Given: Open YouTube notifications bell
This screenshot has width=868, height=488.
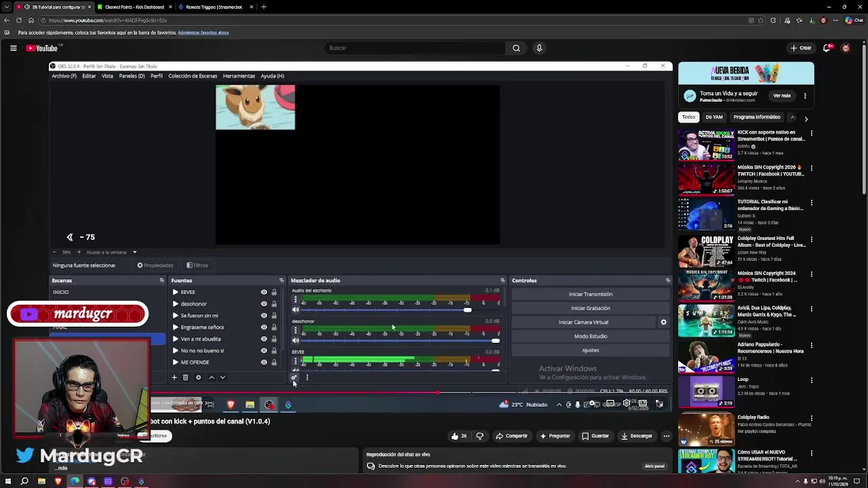Looking at the screenshot, I should (827, 48).
